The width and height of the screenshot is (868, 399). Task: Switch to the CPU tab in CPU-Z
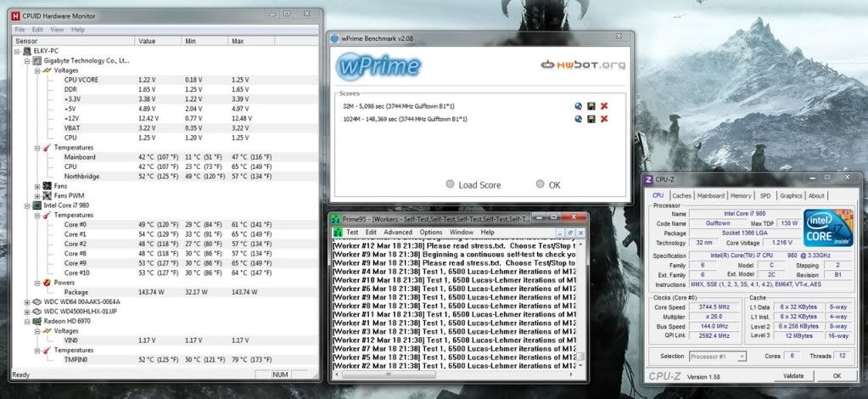click(x=658, y=195)
